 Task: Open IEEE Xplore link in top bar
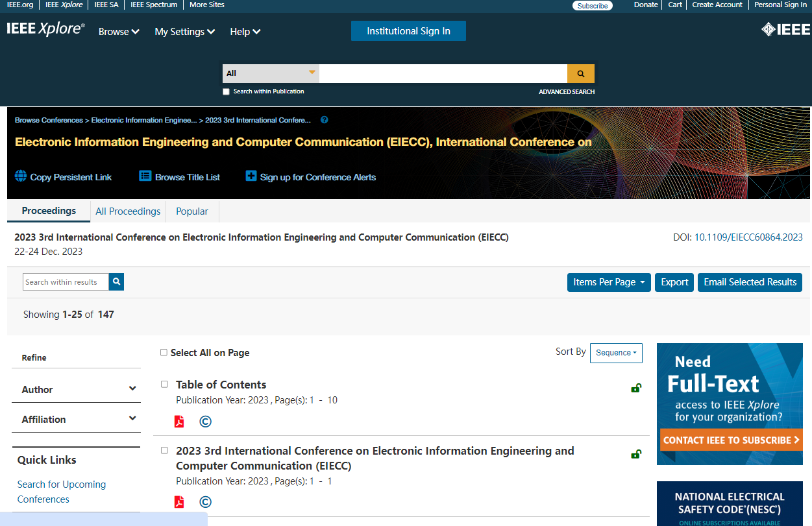(64, 5)
